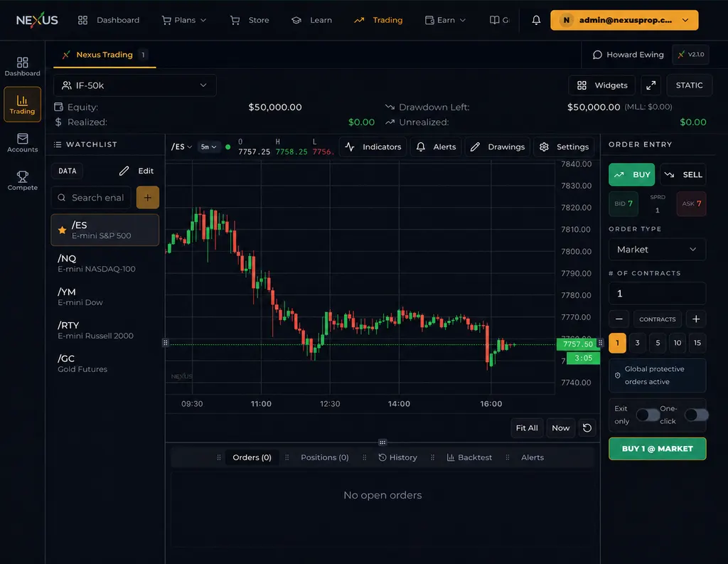Open the Drawings pencil tool
This screenshot has width=728, height=564.
pyautogui.click(x=497, y=147)
